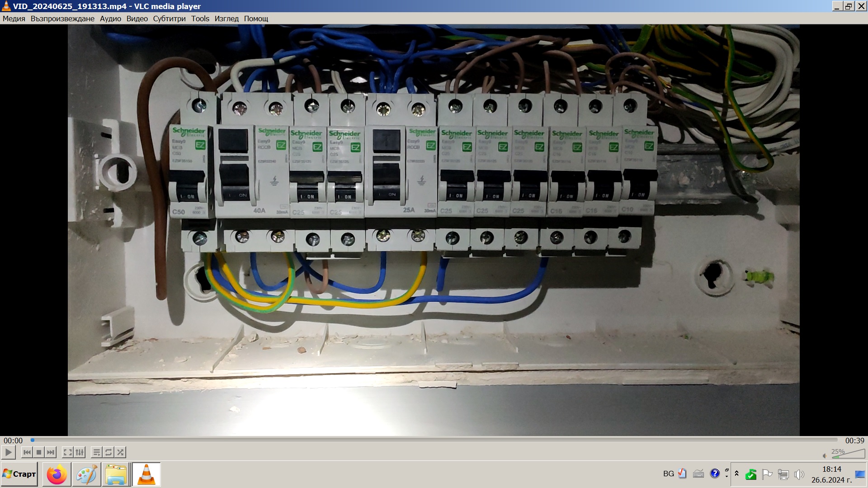This screenshot has height=488, width=868.
Task: Show the playlist view
Action: coord(96,452)
